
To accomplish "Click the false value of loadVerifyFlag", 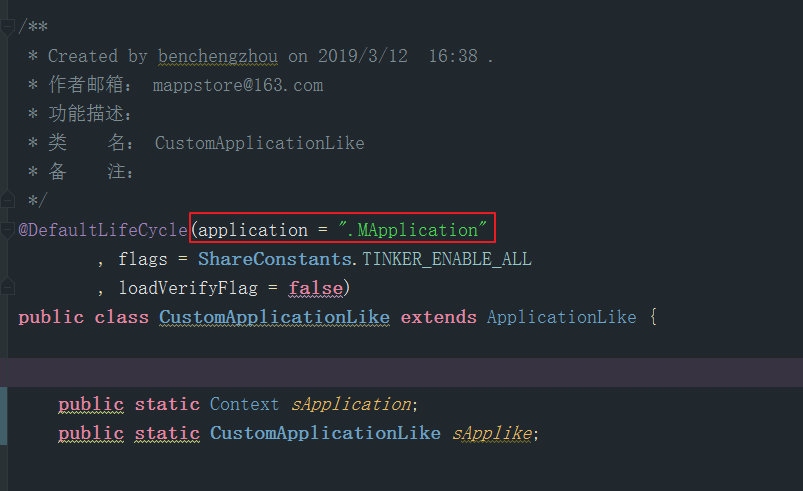I will pyautogui.click(x=313, y=288).
